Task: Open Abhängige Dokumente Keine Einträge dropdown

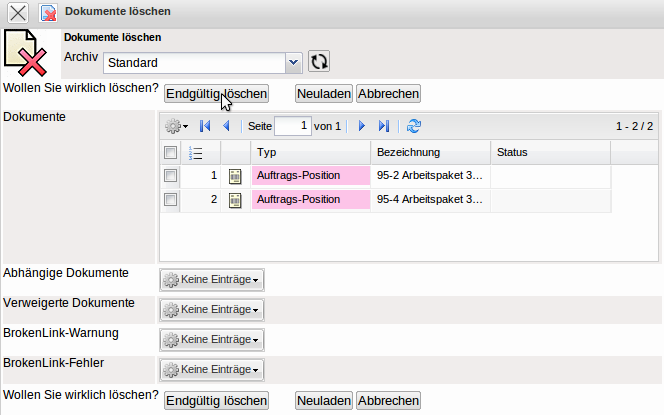Action: point(212,280)
